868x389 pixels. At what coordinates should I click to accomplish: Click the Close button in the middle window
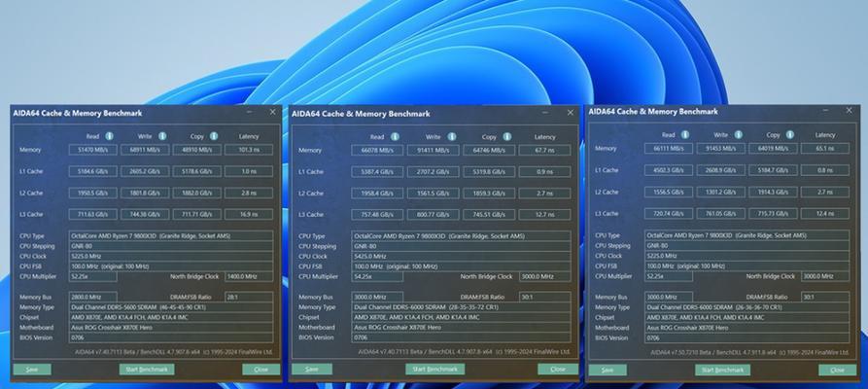pyautogui.click(x=558, y=369)
